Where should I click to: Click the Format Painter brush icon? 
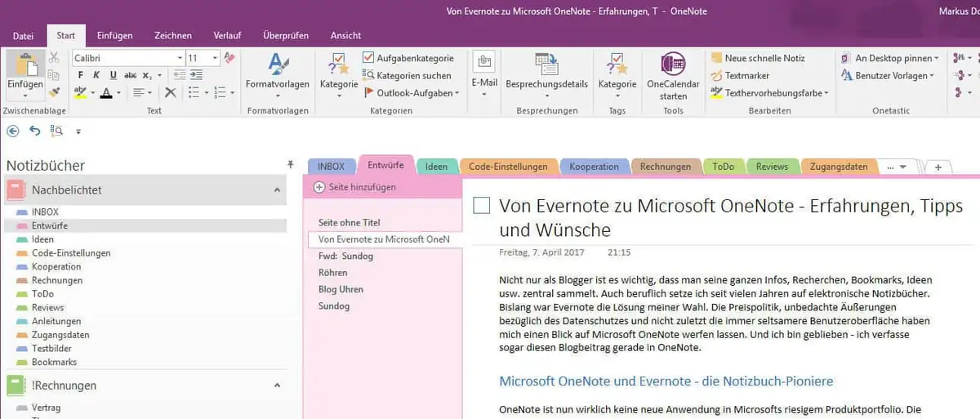54,92
